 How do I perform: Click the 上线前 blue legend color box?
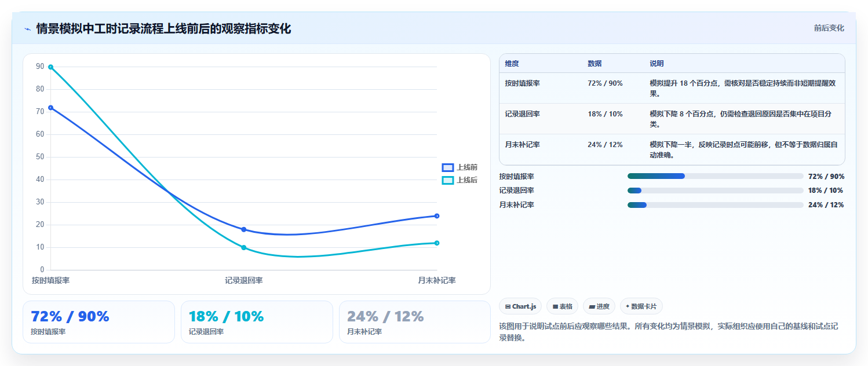[x=447, y=167]
